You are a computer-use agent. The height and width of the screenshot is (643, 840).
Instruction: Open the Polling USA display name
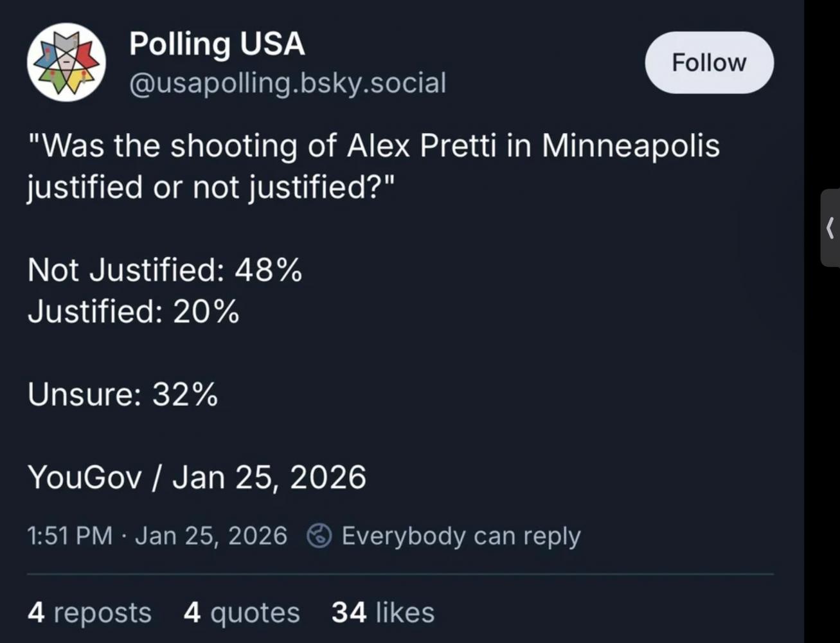tap(217, 44)
